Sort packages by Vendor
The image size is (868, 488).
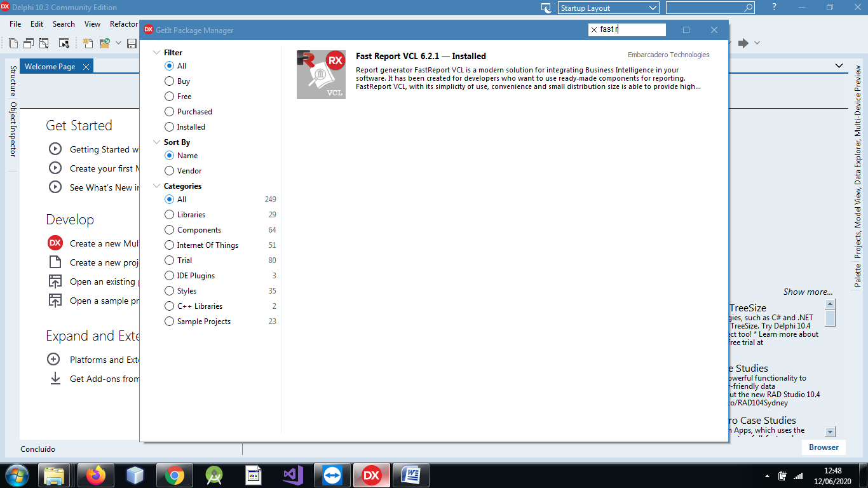[183, 171]
